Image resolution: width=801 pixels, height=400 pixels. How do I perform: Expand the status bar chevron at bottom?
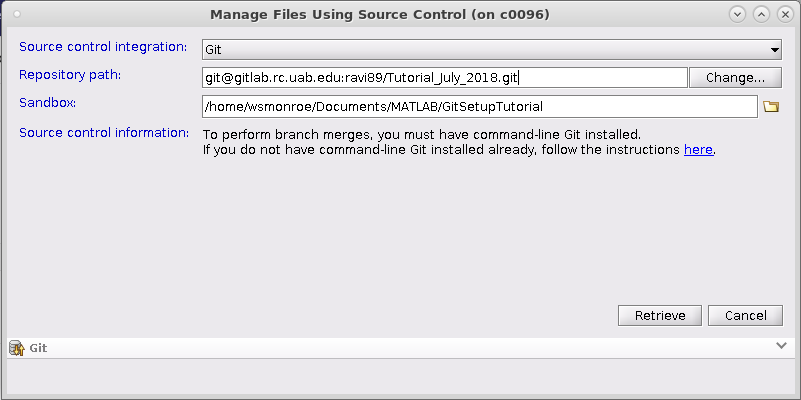781,345
